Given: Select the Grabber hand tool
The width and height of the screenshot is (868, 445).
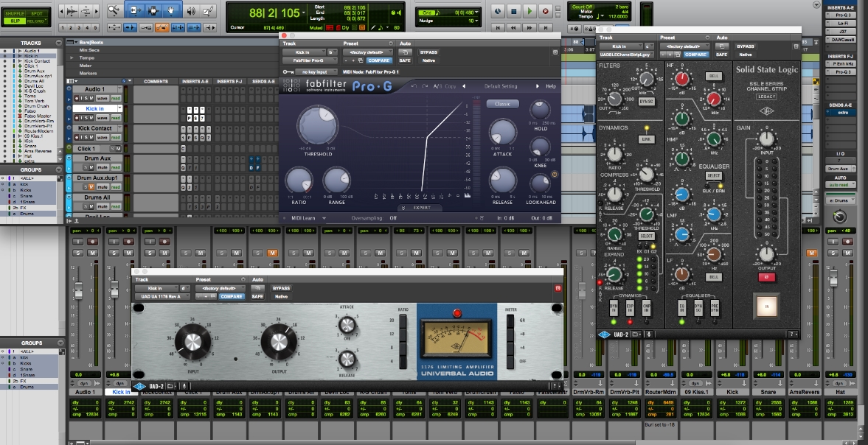Looking at the screenshot, I should (x=172, y=10).
